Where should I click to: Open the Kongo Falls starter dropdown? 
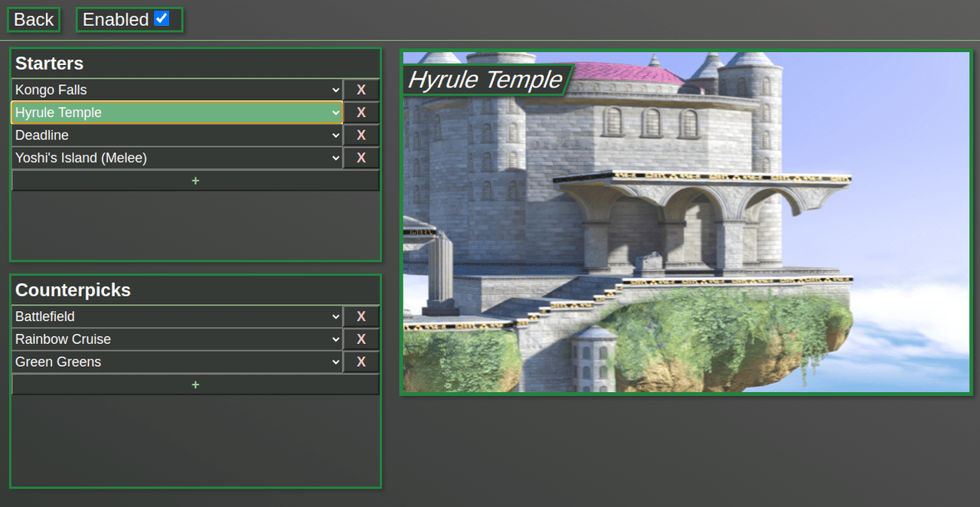tap(177, 90)
